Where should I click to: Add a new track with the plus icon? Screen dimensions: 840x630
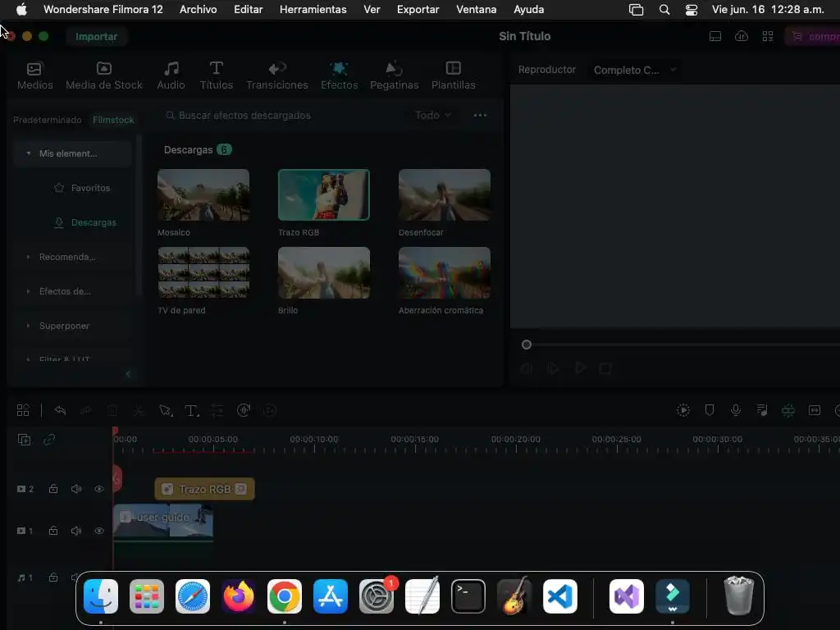(24, 440)
